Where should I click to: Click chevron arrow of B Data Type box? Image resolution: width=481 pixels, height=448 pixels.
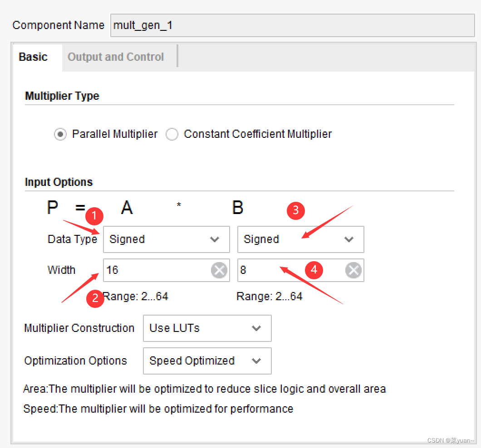[348, 239]
